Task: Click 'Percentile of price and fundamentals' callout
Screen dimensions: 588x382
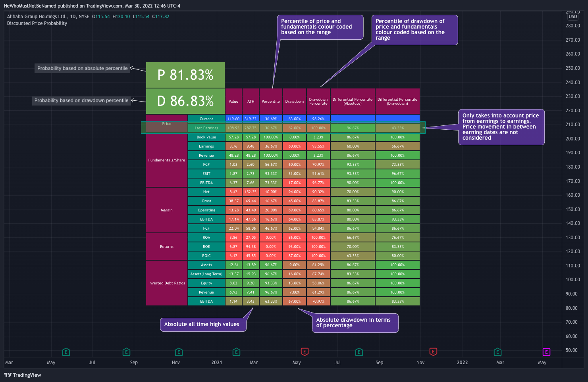Action: click(320, 27)
